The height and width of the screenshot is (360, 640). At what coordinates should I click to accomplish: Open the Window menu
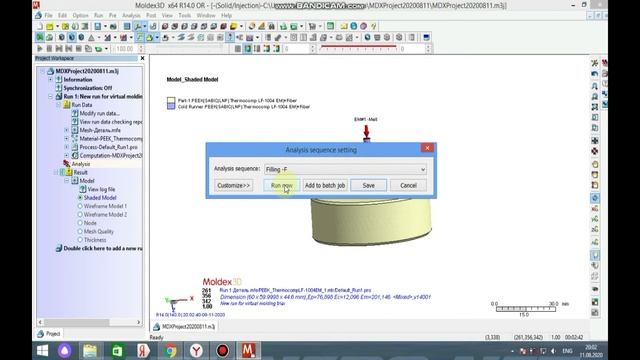click(x=206, y=16)
